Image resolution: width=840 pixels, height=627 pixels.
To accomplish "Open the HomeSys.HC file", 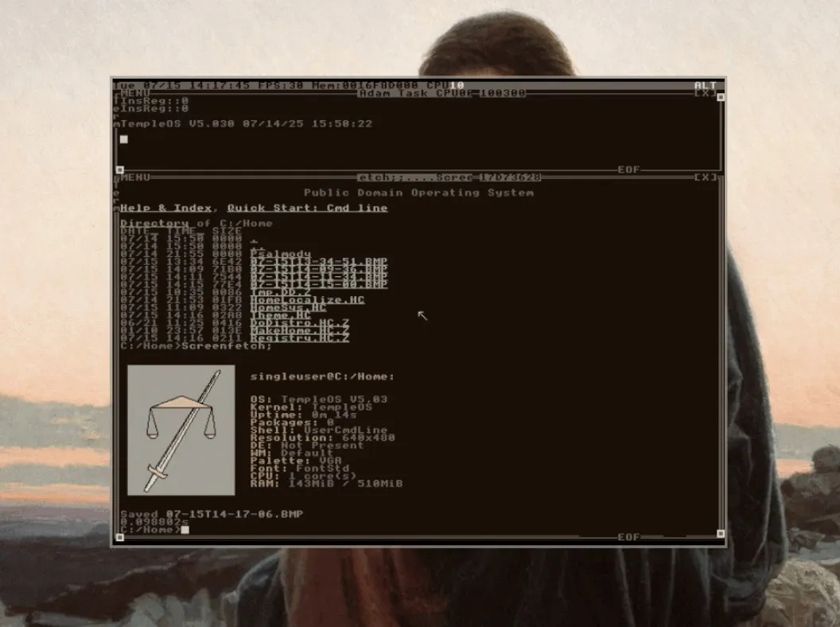I will 287,307.
